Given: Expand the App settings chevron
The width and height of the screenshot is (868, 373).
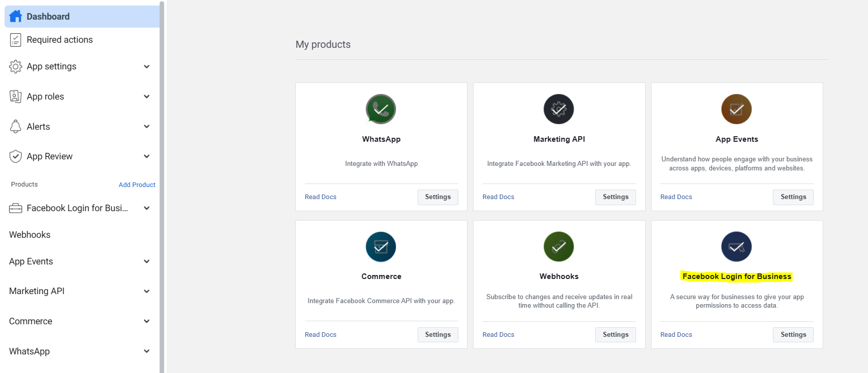Looking at the screenshot, I should [x=146, y=66].
